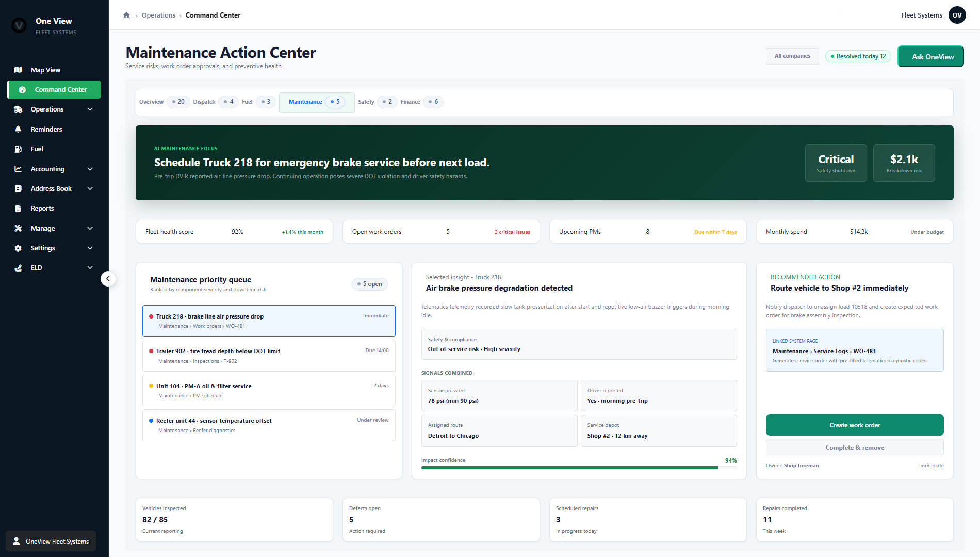
Task: Expand the Address Book submenu chevron
Action: [x=90, y=189]
